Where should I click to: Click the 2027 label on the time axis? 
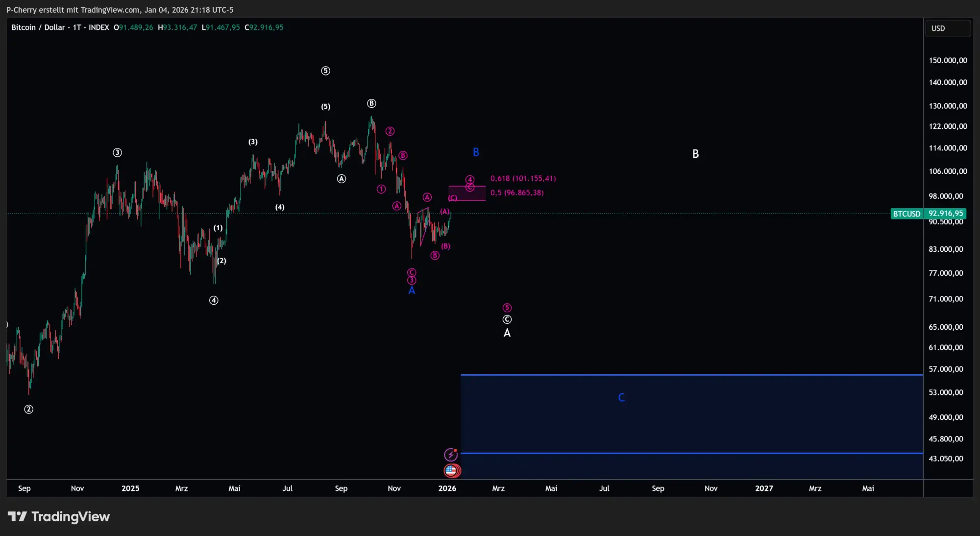(764, 488)
